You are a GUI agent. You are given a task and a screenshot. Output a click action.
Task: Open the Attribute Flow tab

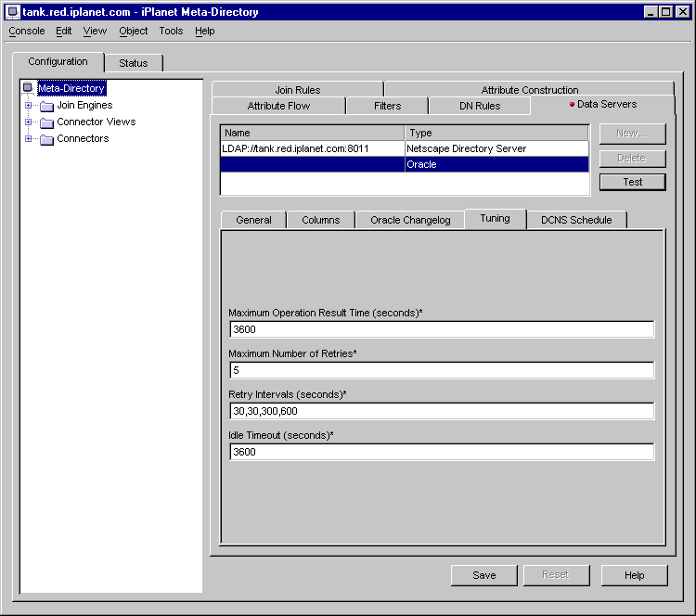point(278,106)
